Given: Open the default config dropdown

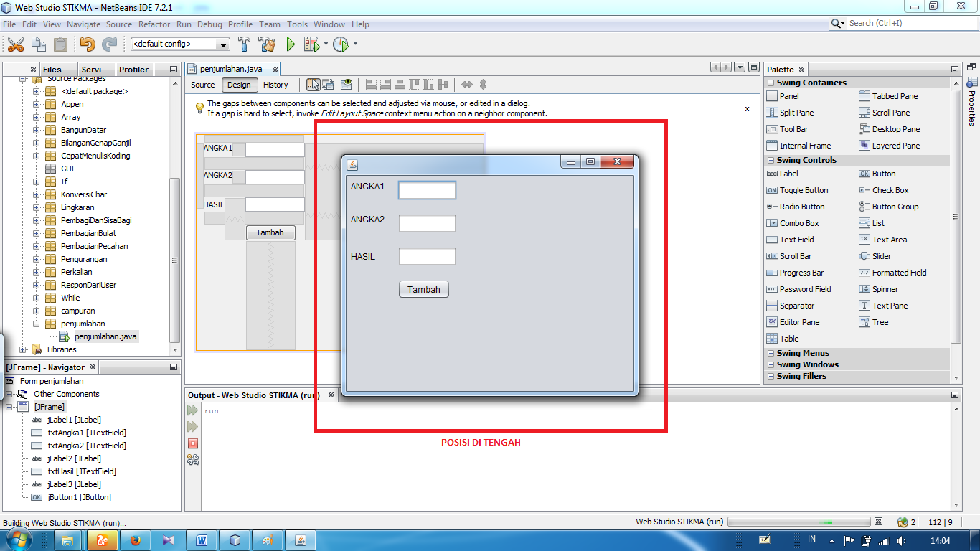Looking at the screenshot, I should tap(222, 44).
